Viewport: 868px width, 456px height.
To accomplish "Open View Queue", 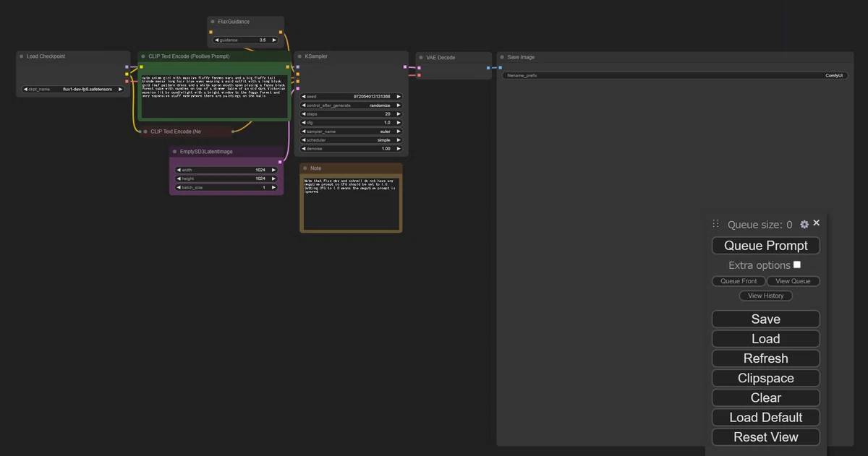I will 793,281.
